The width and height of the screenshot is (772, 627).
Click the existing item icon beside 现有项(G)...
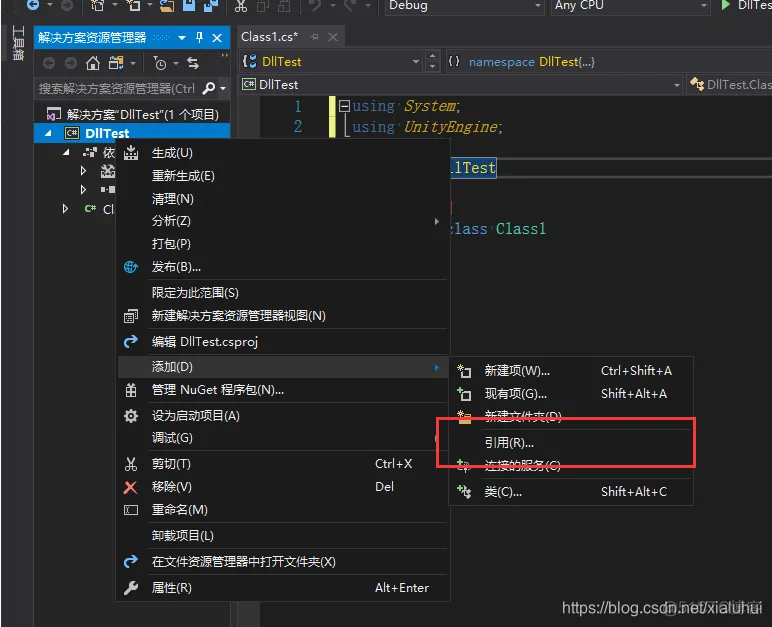(464, 394)
